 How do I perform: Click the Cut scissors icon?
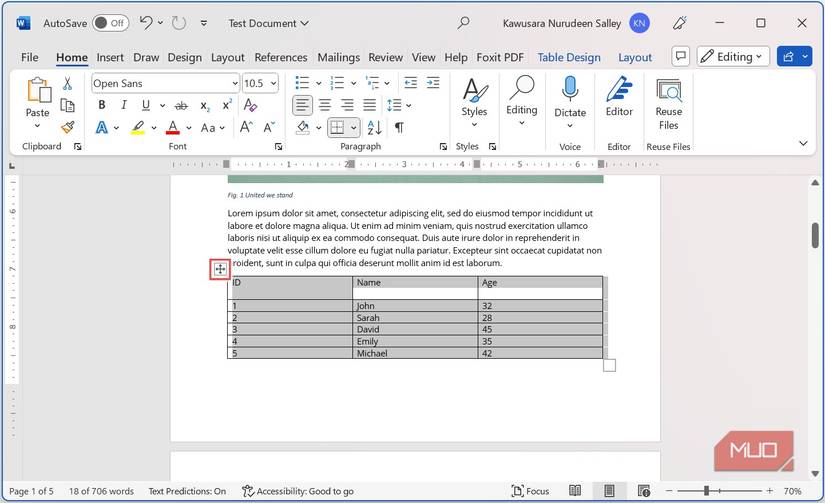67,83
